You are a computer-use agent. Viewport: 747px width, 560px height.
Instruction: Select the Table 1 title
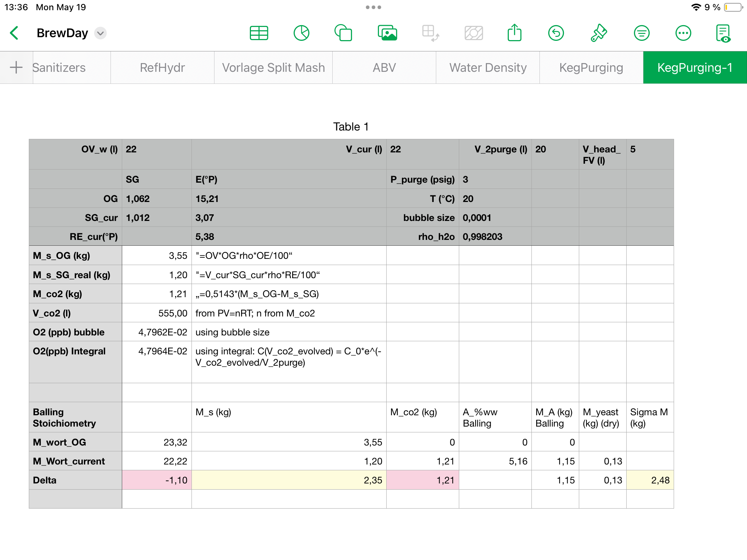coord(351,127)
